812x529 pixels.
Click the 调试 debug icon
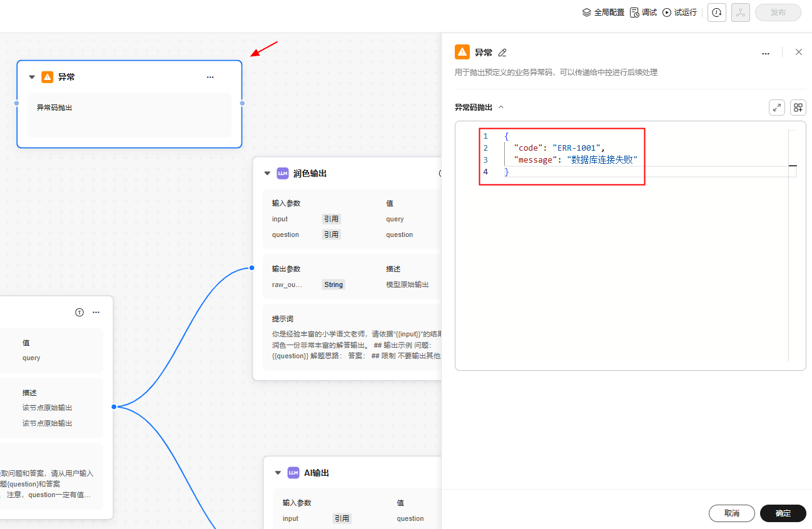pyautogui.click(x=634, y=13)
